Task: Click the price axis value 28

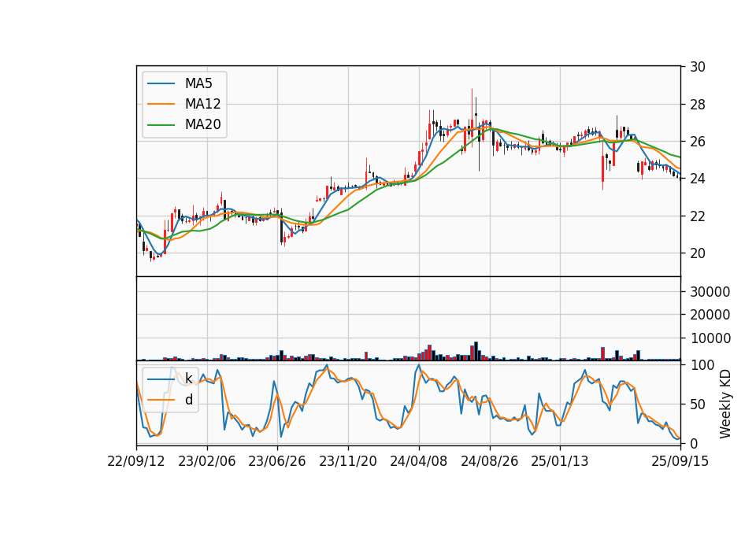Action: 698,105
